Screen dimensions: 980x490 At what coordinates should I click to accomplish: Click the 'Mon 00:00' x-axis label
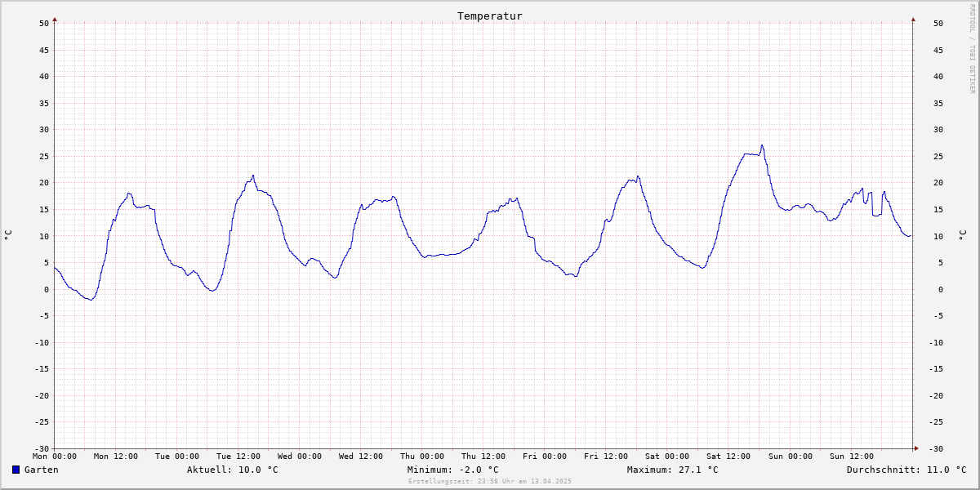tap(55, 457)
